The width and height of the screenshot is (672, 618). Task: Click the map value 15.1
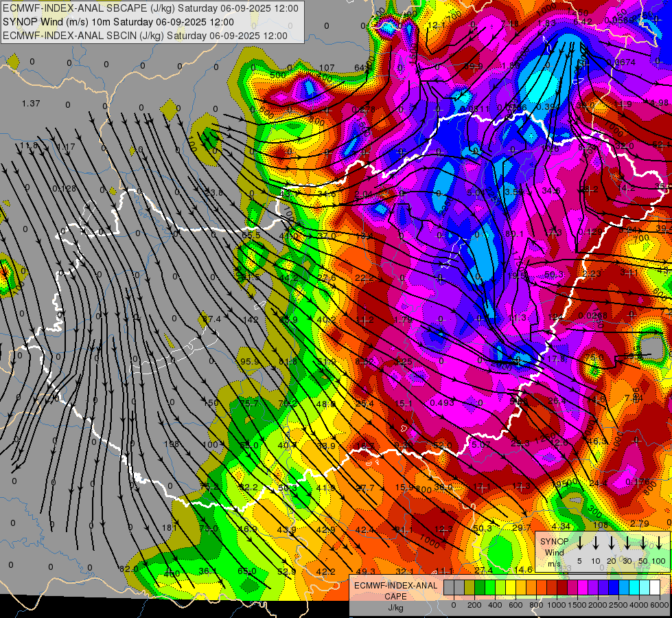coord(404,403)
